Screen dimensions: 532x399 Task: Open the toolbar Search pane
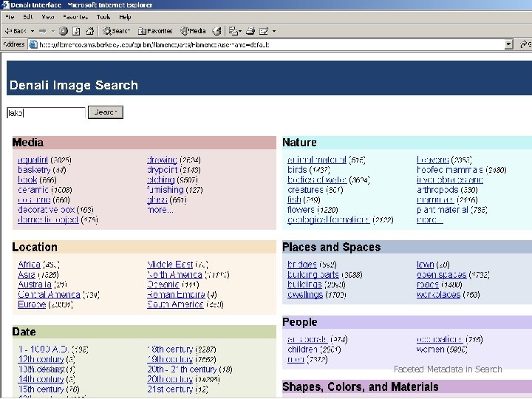click(117, 31)
